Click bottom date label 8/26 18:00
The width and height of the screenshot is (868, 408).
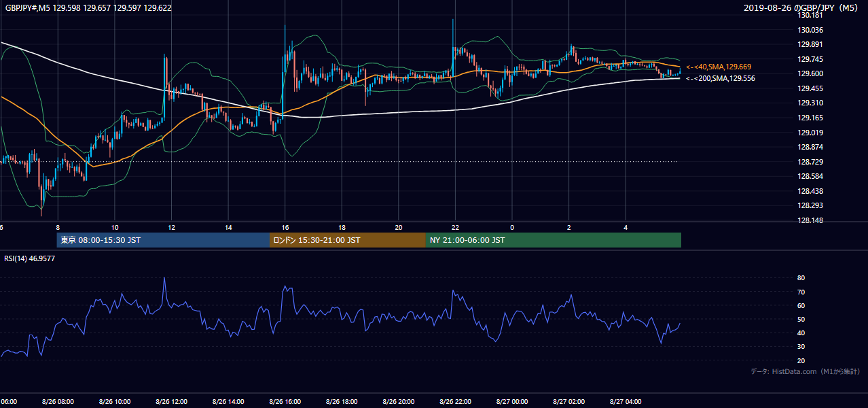pyautogui.click(x=341, y=402)
